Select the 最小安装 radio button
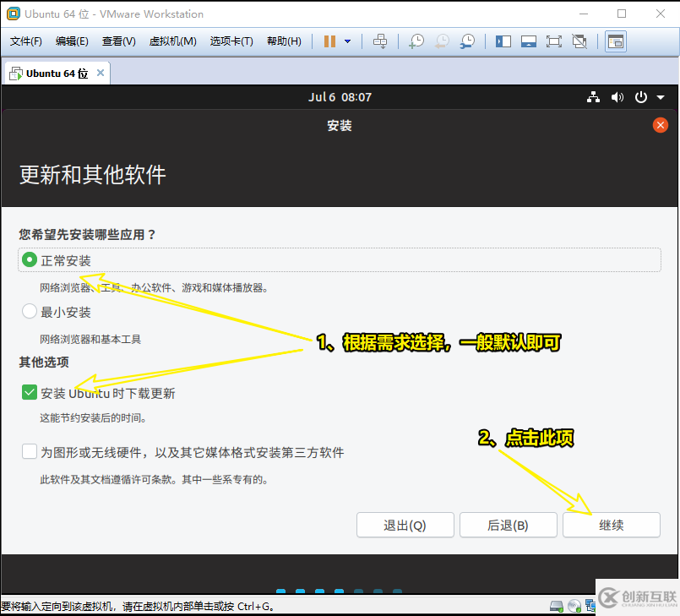 point(29,311)
